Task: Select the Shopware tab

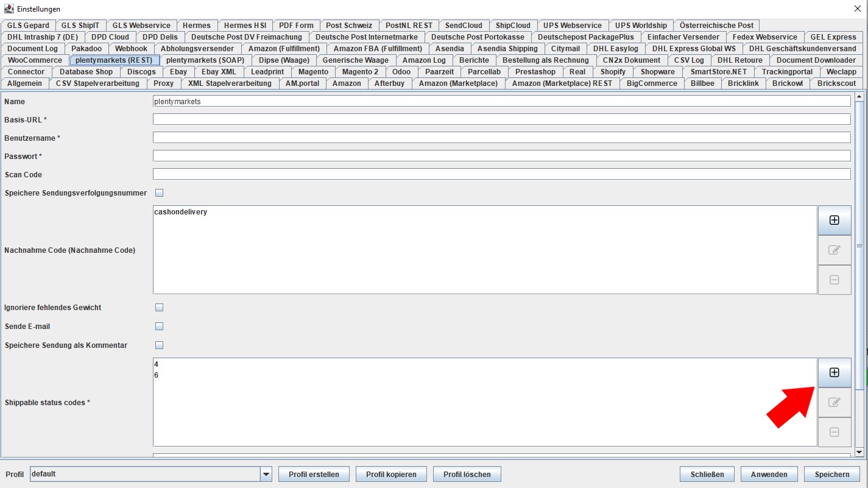Action: point(658,72)
